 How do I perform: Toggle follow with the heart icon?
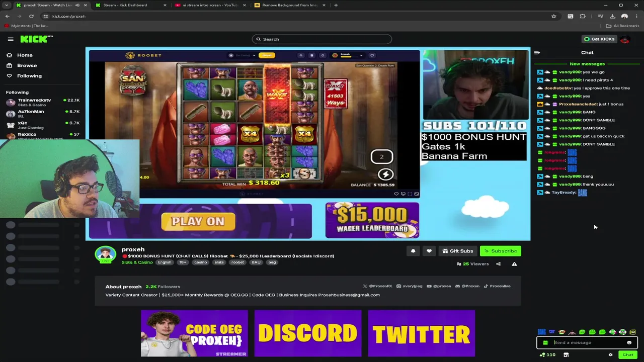429,251
